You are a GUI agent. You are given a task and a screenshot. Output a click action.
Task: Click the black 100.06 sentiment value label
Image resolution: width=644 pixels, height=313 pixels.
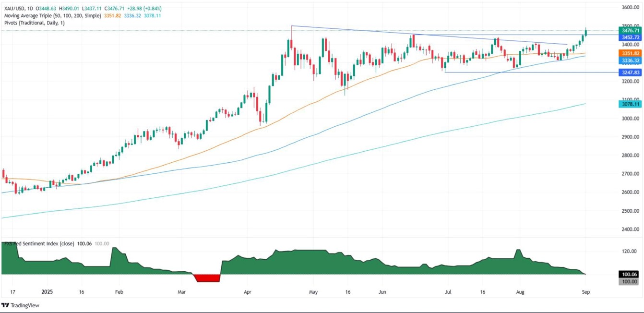(630, 273)
